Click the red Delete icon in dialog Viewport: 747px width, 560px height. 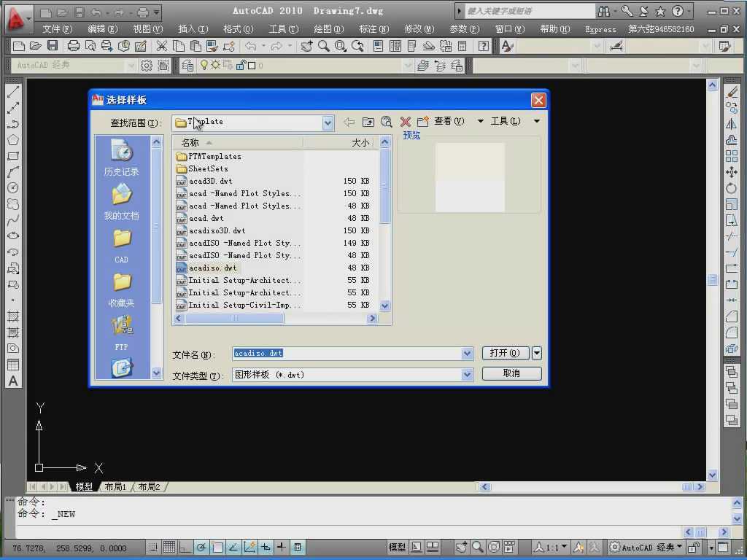coord(405,122)
